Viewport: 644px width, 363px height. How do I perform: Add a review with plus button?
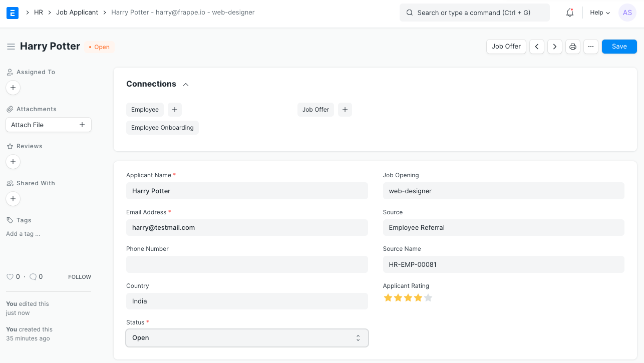tap(13, 162)
